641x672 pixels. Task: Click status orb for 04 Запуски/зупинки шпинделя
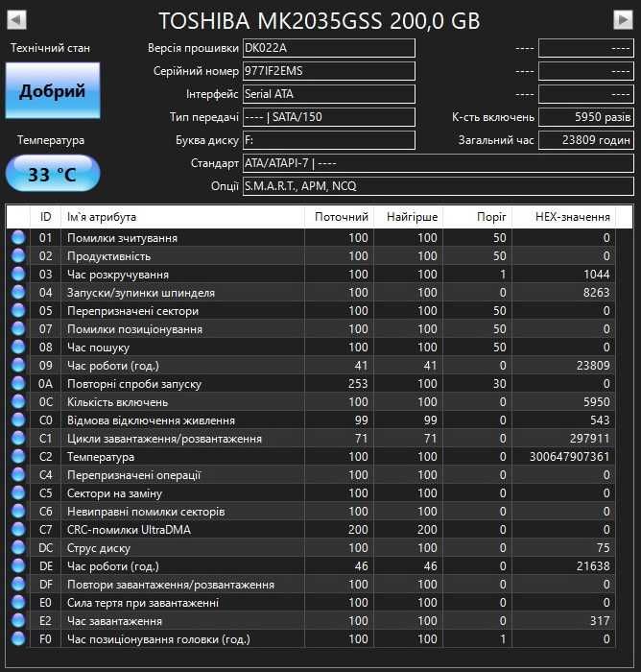(x=18, y=292)
